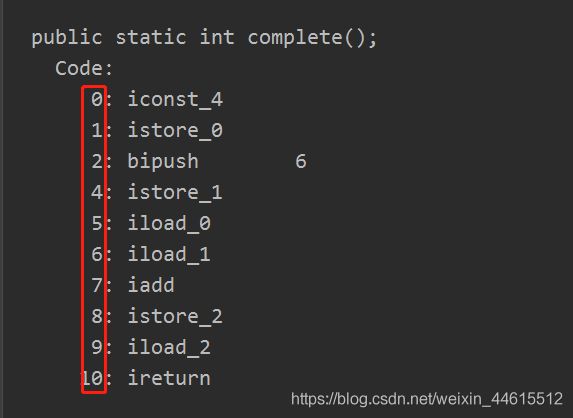Click the ireturn instruction

pyautogui.click(x=169, y=378)
